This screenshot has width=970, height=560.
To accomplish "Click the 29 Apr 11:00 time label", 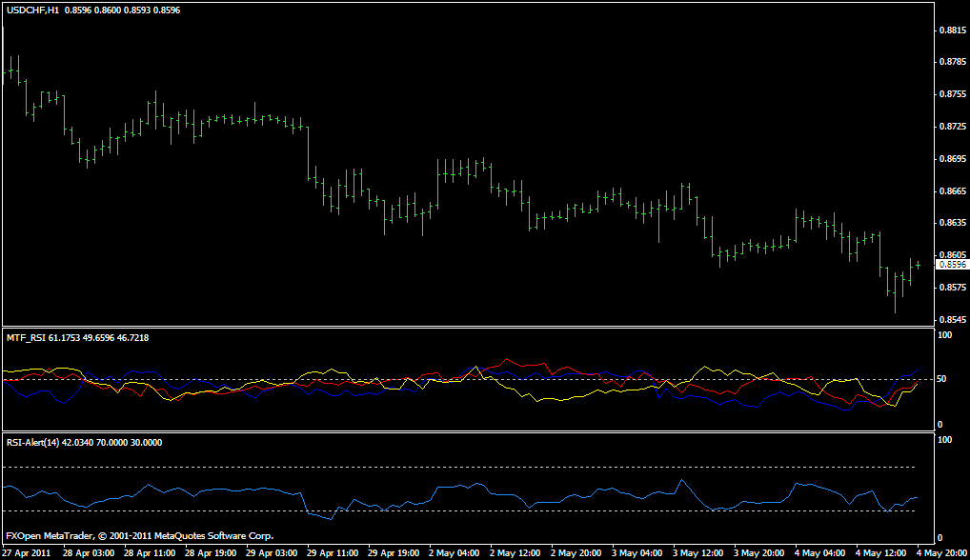I will point(333,553).
